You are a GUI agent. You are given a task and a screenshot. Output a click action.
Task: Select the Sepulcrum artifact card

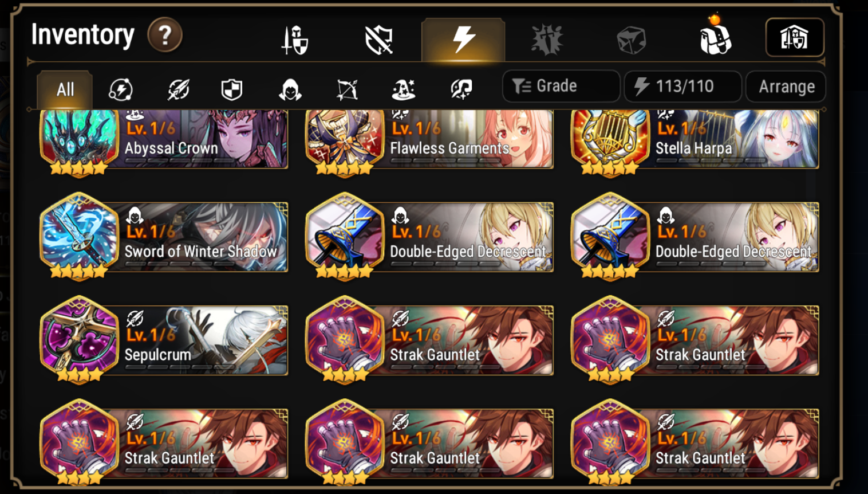coord(164,339)
